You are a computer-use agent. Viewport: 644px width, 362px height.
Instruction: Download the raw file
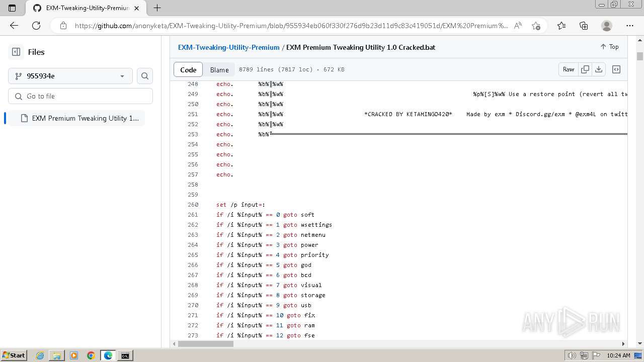click(x=599, y=69)
